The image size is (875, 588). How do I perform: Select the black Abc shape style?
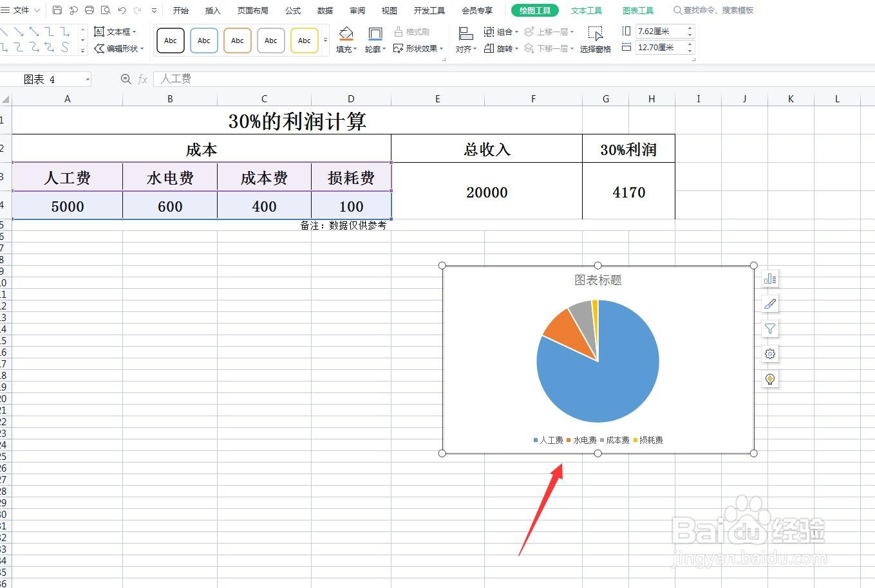(170, 40)
